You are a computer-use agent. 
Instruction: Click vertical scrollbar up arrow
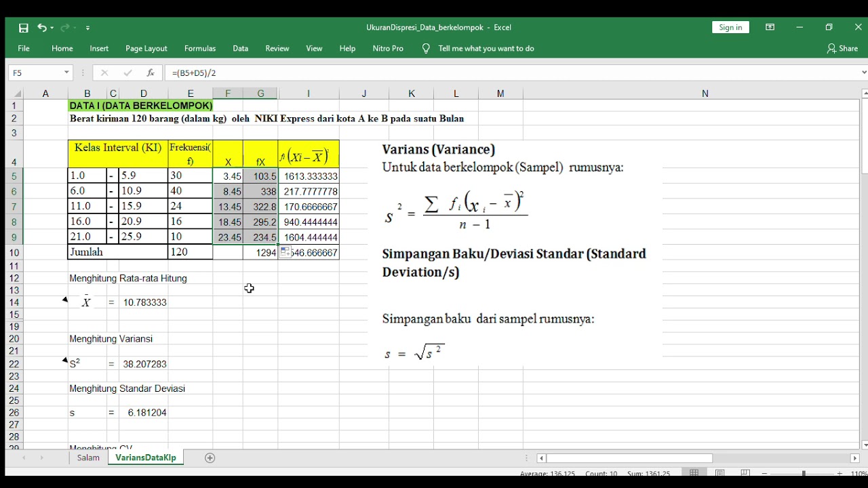point(865,94)
